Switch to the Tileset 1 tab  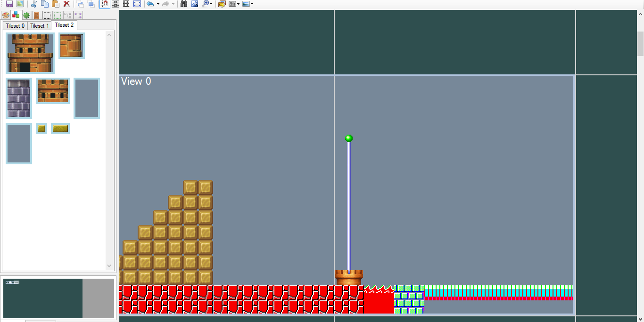tap(40, 26)
